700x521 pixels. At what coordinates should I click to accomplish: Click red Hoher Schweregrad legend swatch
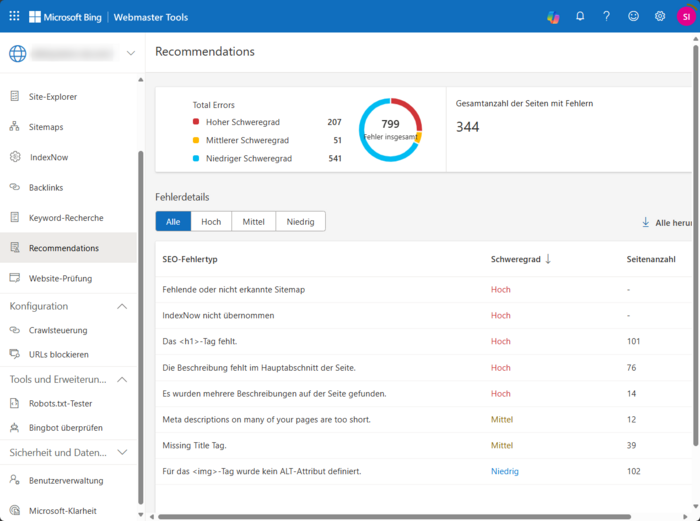click(196, 121)
